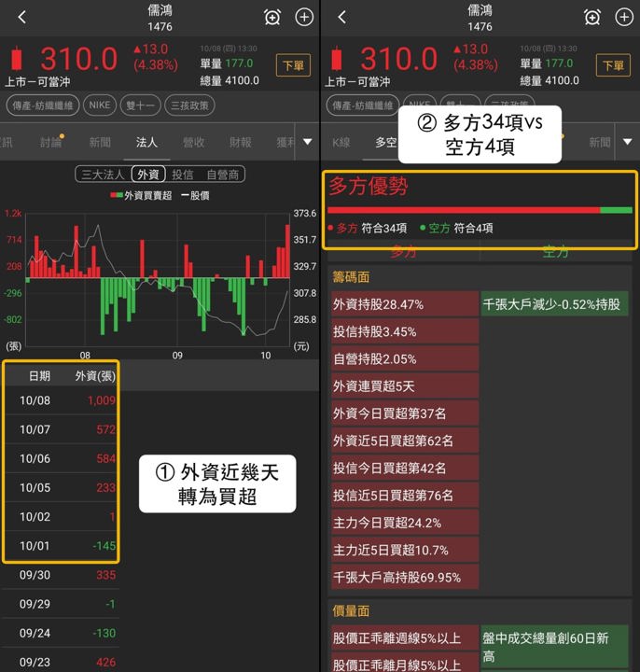Tap back arrow in left stock screen
The image size is (640, 672).
[22, 18]
